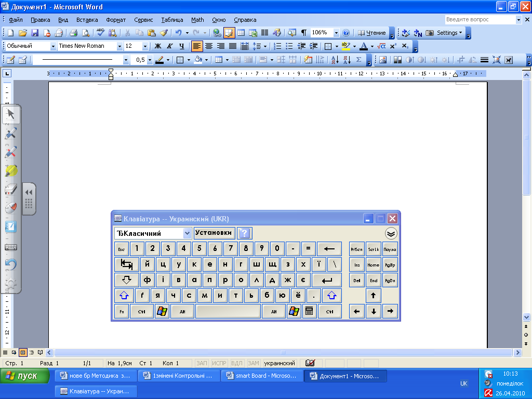Save the document with the floppy icon
Viewport: 532px width, 399px height.
[x=35, y=33]
